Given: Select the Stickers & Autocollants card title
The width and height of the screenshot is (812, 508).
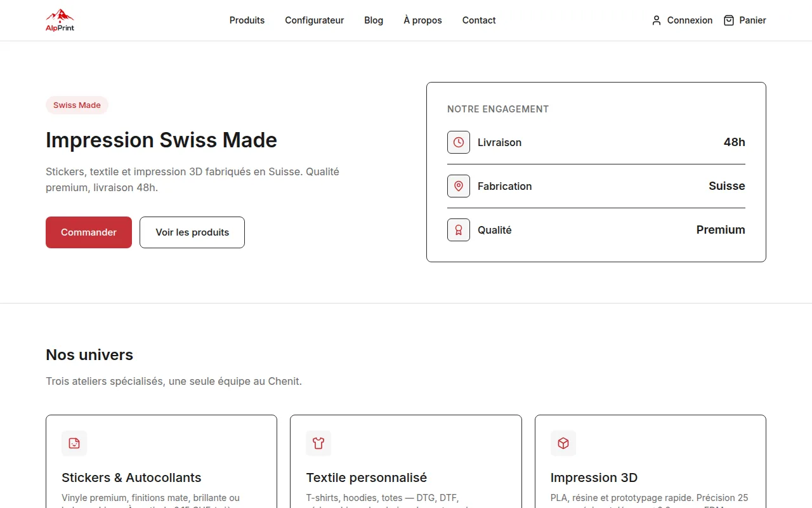Looking at the screenshot, I should 131,478.
